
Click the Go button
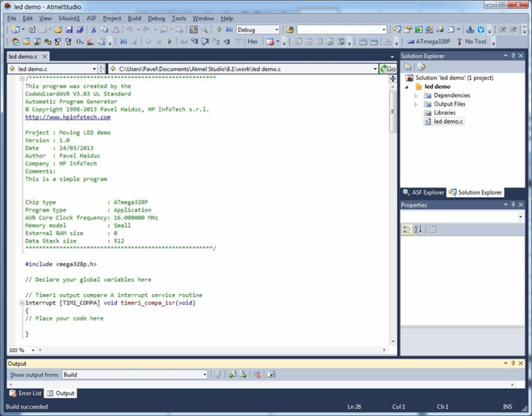click(388, 69)
